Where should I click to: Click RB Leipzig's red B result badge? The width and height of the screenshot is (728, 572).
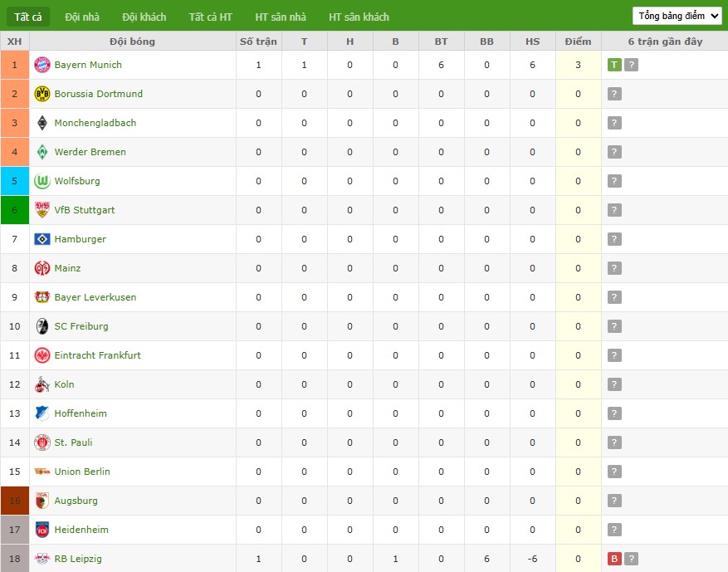[614, 559]
